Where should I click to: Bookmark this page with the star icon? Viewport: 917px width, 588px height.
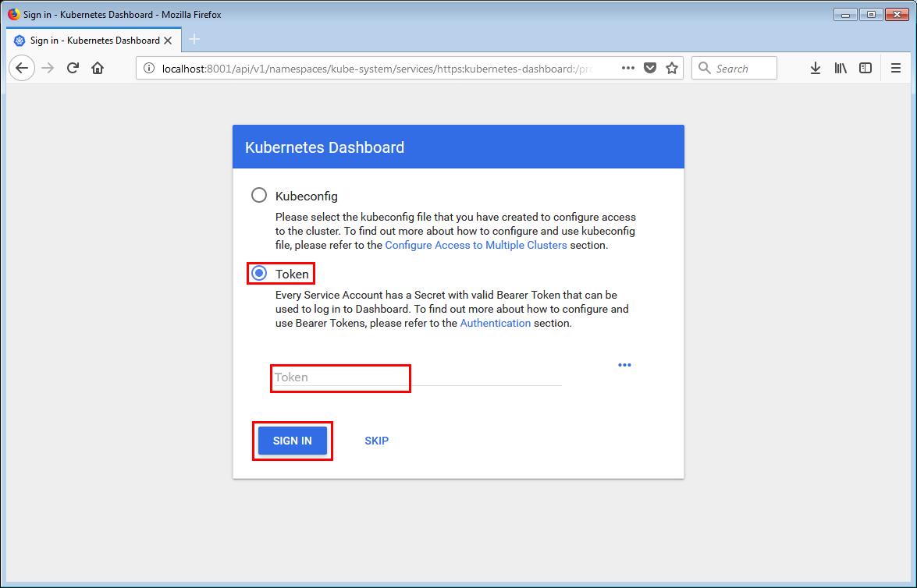(x=672, y=69)
